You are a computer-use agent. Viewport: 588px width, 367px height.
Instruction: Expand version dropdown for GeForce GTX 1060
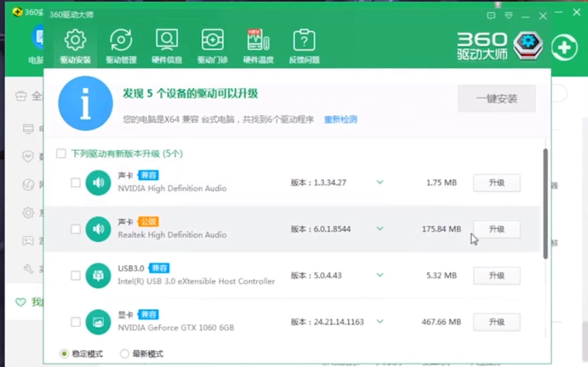(x=380, y=322)
